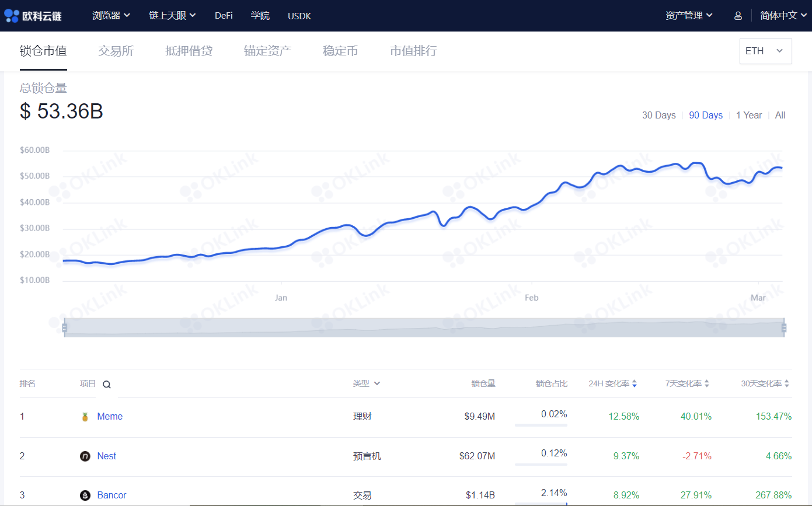Click the Meme pineapple icon

click(x=85, y=417)
